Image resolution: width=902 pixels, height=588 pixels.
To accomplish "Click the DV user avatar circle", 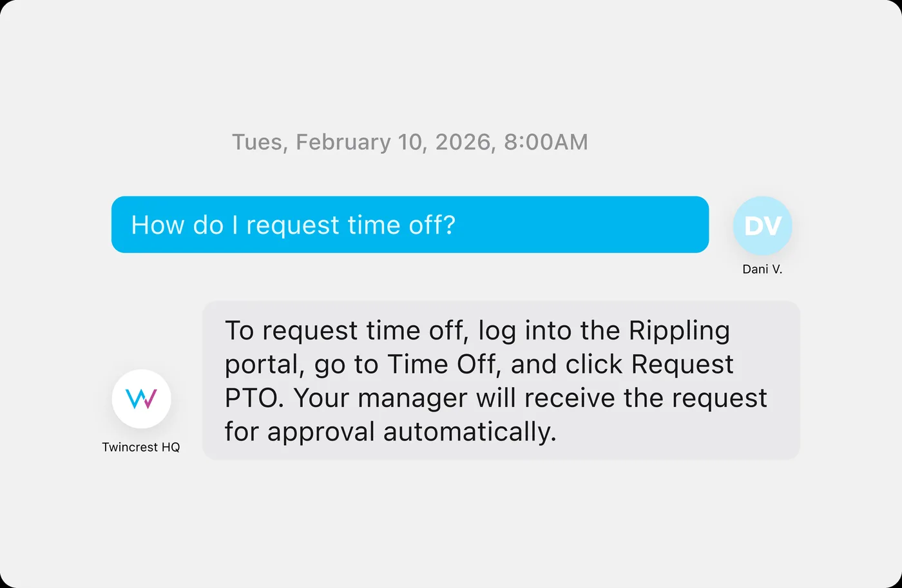I will [x=762, y=225].
